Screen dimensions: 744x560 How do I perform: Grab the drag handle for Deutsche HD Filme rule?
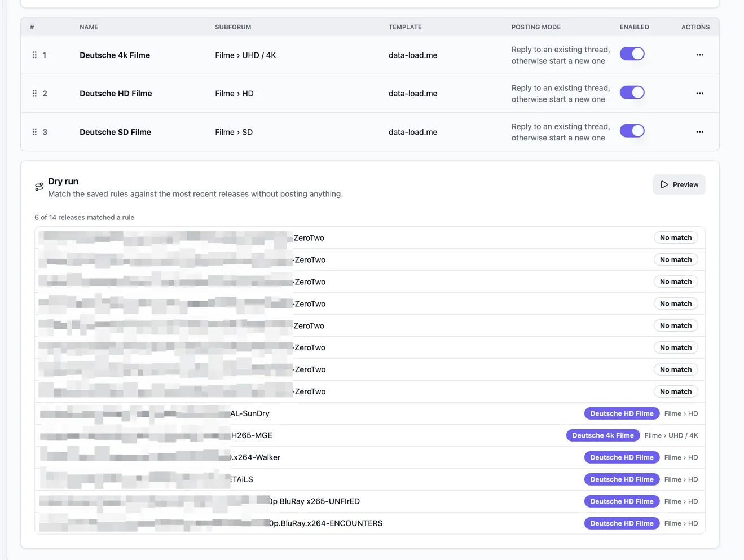(x=34, y=94)
